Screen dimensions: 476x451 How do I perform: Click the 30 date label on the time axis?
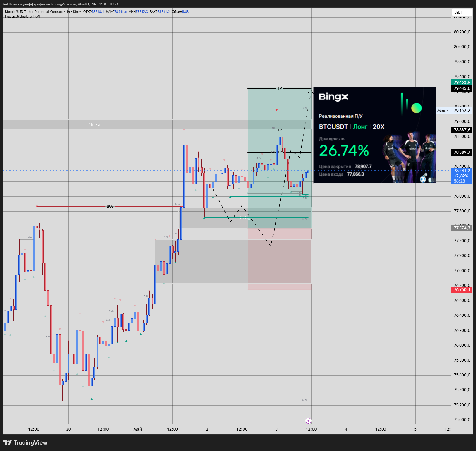coord(68,429)
